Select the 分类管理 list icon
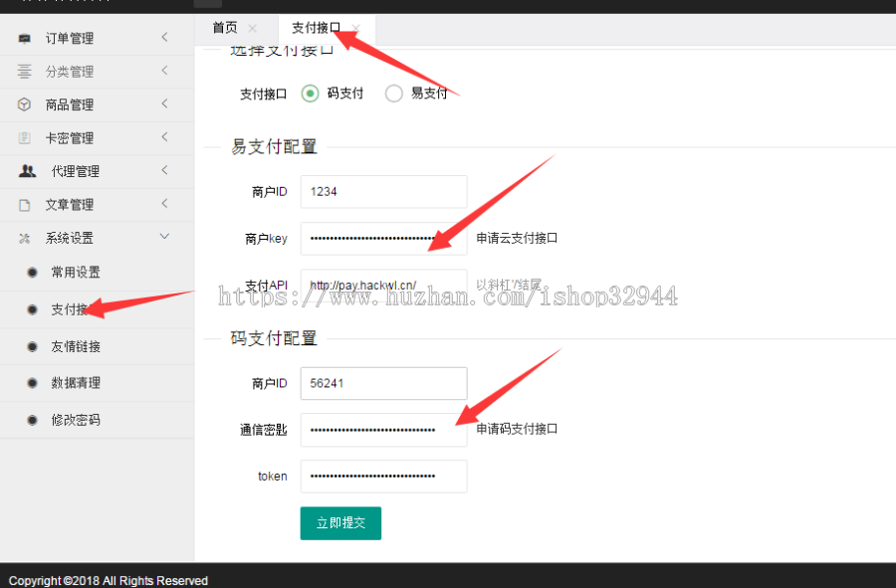The width and height of the screenshot is (896, 588). point(24,71)
